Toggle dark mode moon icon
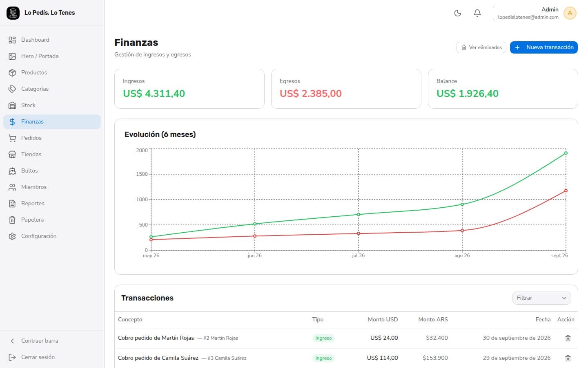This screenshot has height=368, width=588. click(x=458, y=13)
